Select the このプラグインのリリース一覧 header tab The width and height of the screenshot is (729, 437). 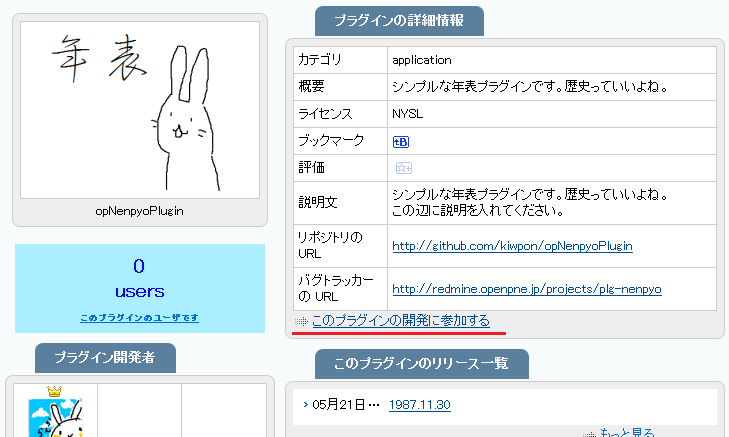click(x=421, y=364)
